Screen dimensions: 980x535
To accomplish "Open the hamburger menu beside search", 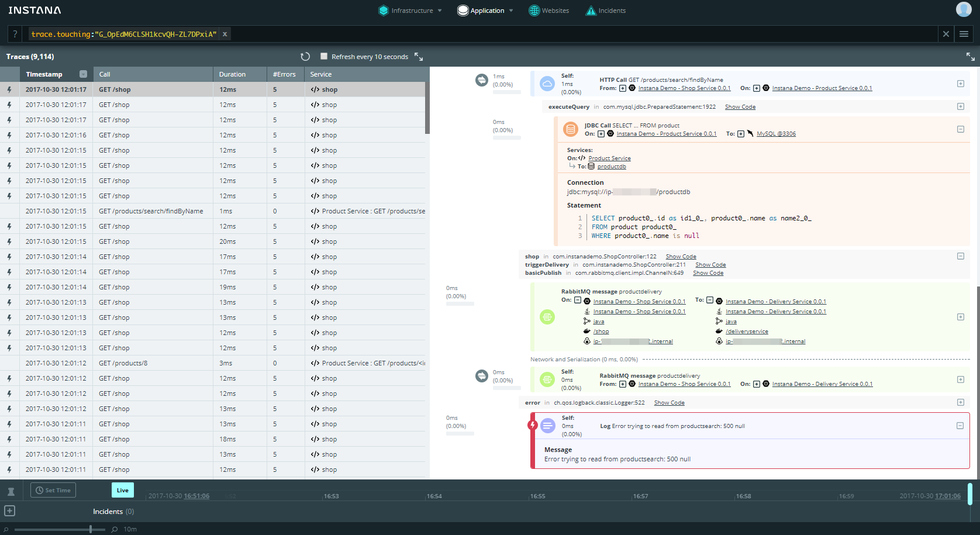I will coord(964,34).
